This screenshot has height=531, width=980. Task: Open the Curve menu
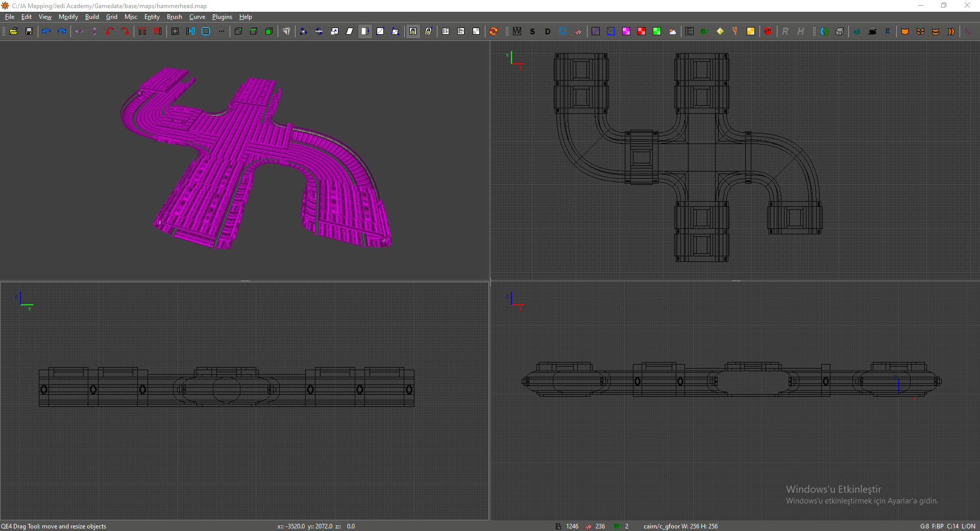pos(197,17)
